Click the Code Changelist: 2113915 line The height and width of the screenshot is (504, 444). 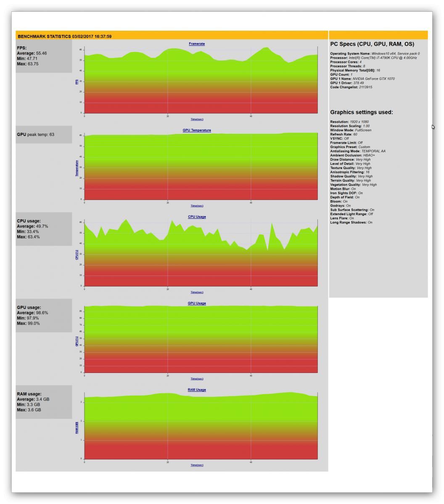coord(351,87)
